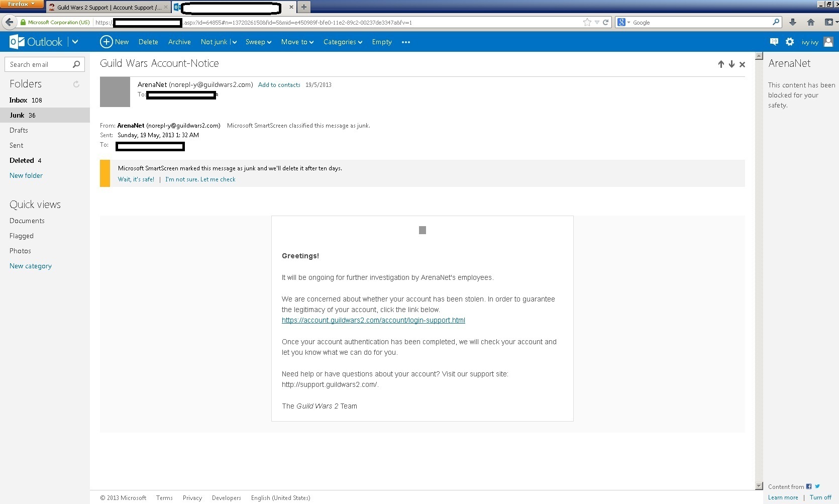
Task: Open the account.guildwars2.com login-support link
Action: (373, 320)
